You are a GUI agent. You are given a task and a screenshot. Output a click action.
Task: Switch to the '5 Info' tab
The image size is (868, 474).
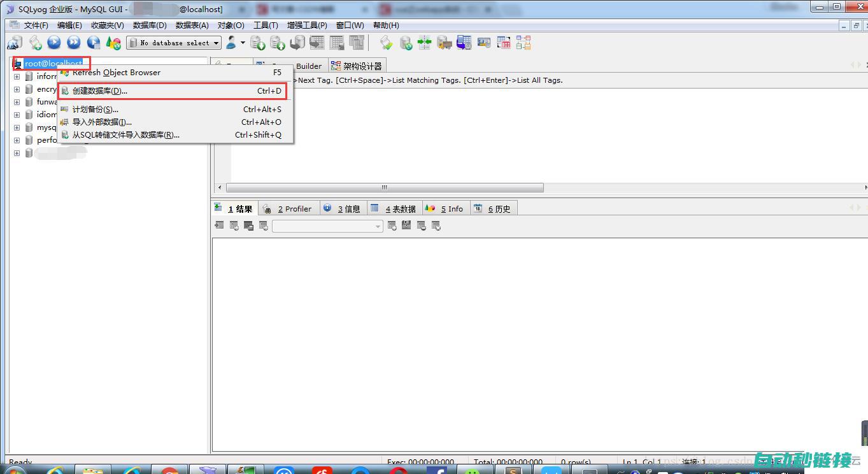coord(445,208)
